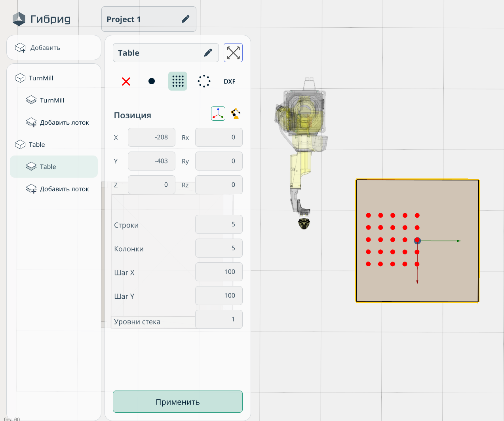Choose the DXF import option

pos(229,82)
